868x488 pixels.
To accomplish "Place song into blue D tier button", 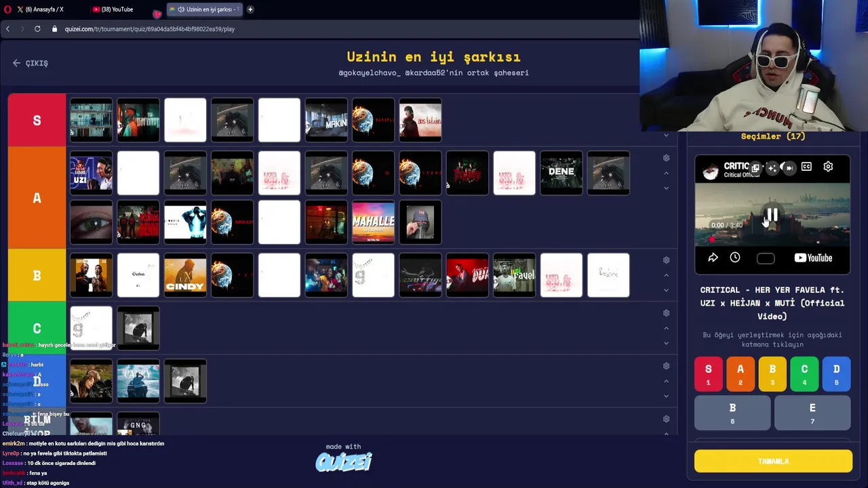I will click(x=836, y=373).
